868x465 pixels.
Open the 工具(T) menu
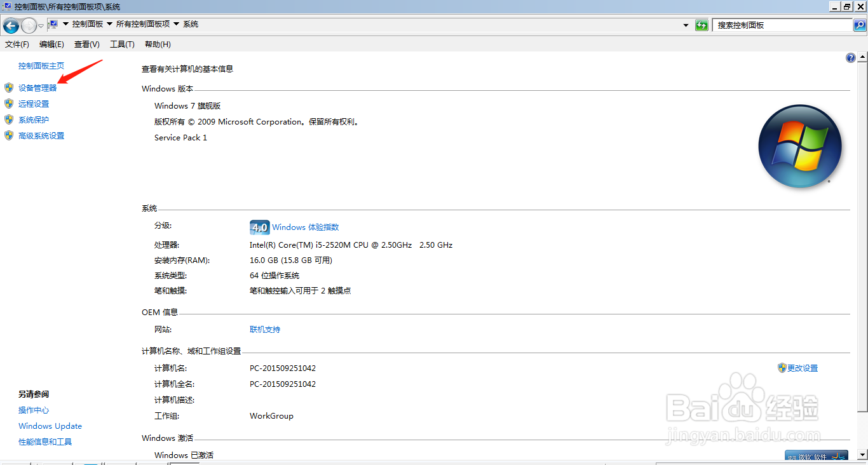click(x=122, y=44)
